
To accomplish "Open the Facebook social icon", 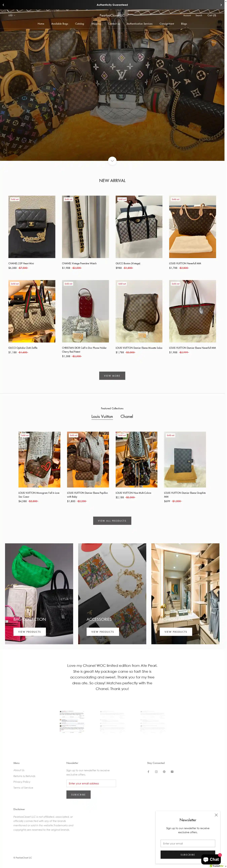I will pyautogui.click(x=148, y=772).
